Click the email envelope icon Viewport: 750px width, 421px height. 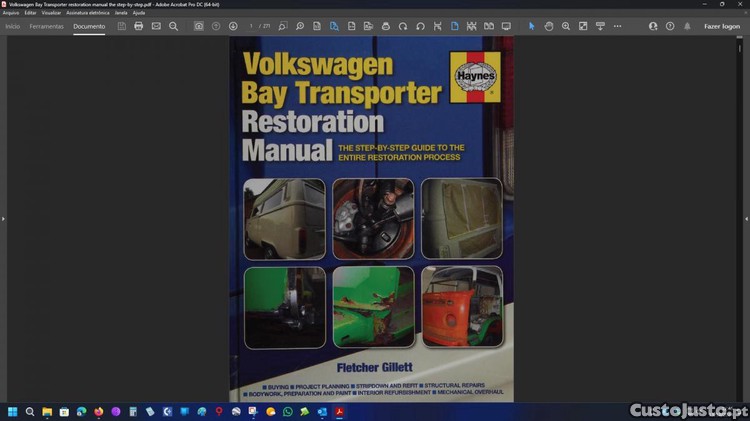pyautogui.click(x=156, y=26)
